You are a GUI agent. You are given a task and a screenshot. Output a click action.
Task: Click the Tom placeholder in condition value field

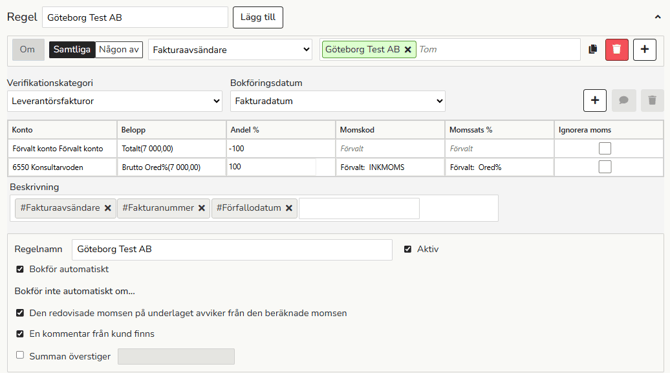tap(428, 50)
